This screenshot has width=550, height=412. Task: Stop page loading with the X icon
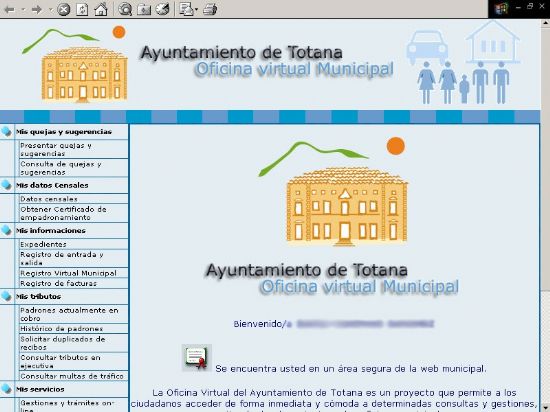click(x=63, y=9)
